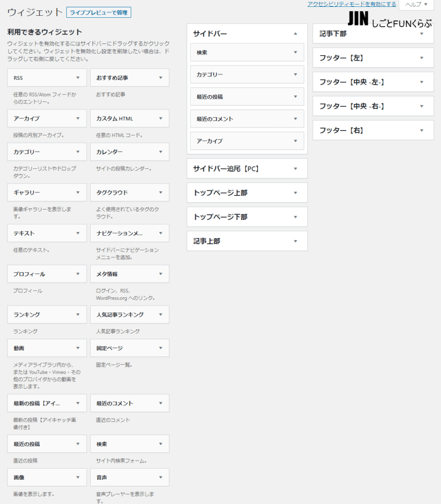Click the メタ情報 widget title
The width and height of the screenshot is (441, 504).
107,274
